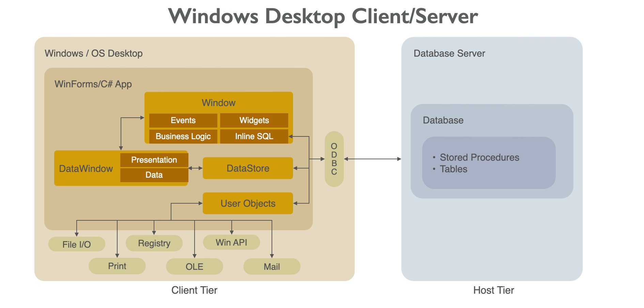Viewport: 644px width, 308px height.
Task: Select the Presentation layer of DataWindow
Action: 154,160
